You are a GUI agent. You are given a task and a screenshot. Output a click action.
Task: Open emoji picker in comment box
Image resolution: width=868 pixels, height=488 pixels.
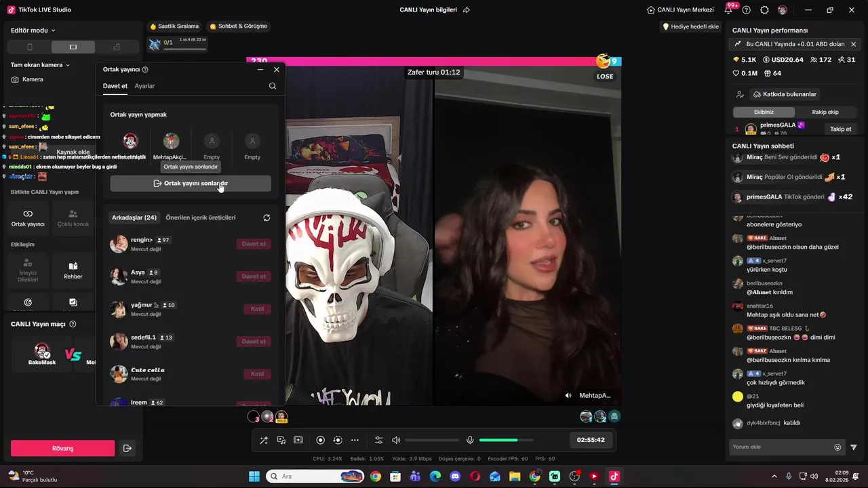coord(837,447)
